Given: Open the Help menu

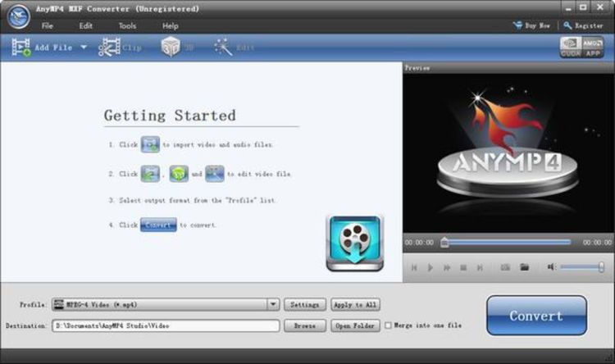Looking at the screenshot, I should coord(171,26).
